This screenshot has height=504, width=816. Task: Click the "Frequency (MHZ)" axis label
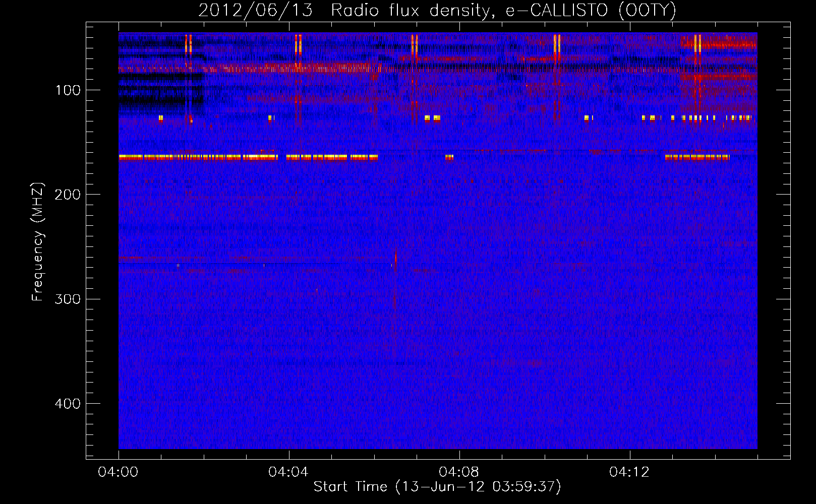click(x=38, y=241)
